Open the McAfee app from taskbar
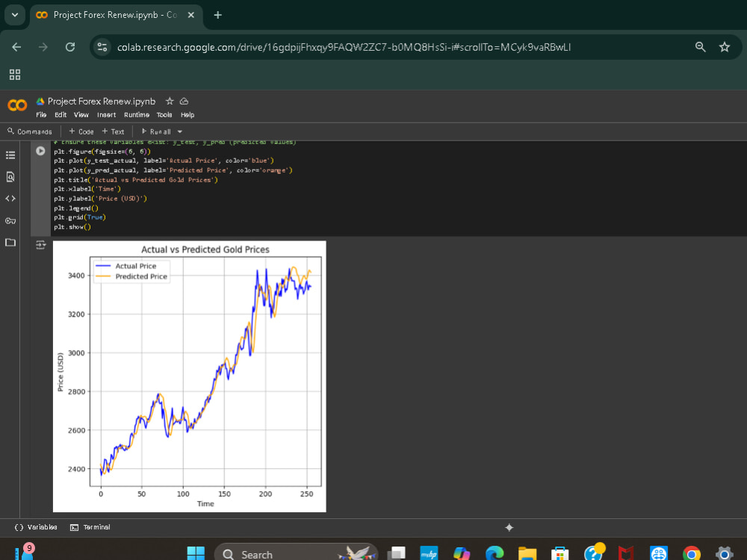Viewport: 747px width, 560px height. [625, 554]
